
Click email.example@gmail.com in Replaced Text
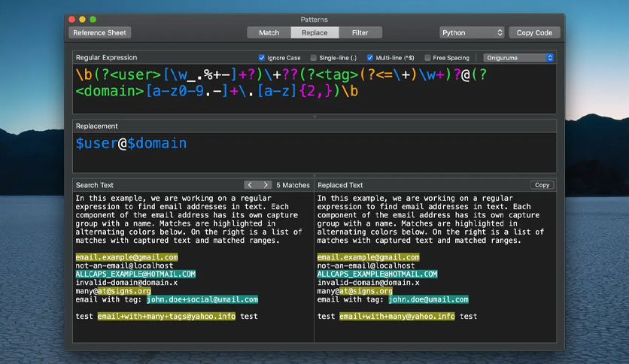pos(368,257)
